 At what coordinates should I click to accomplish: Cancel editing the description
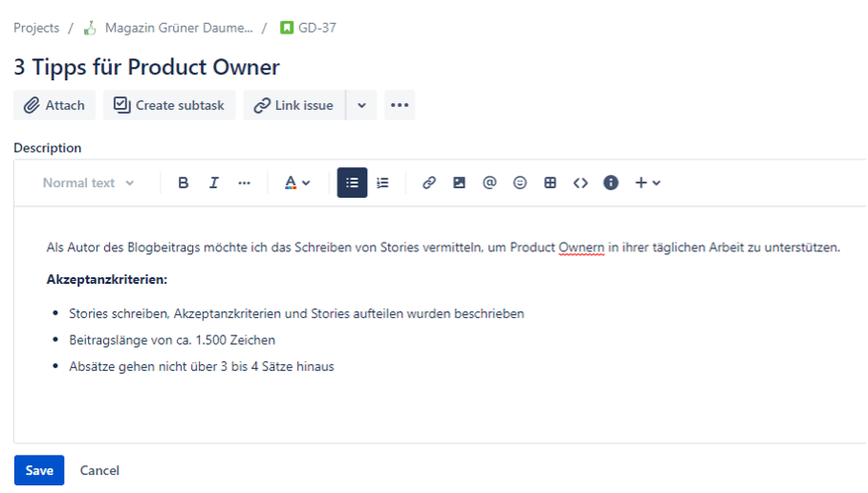pyautogui.click(x=99, y=470)
